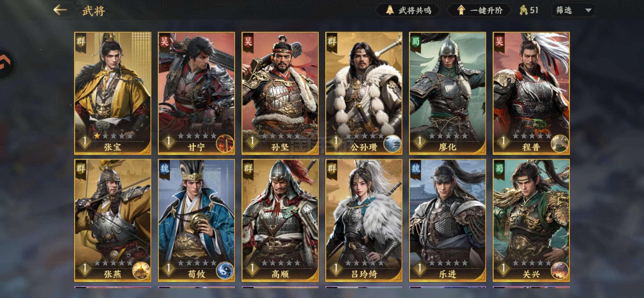
Task: Tap the blue yin-yang icon on 荀攸
Action: click(x=225, y=271)
